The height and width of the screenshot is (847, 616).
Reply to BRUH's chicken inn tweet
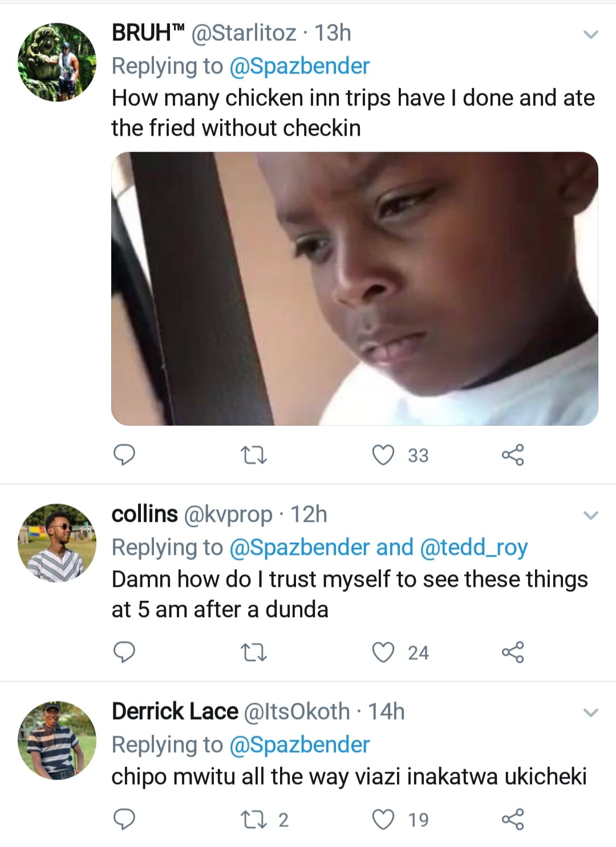point(124,455)
